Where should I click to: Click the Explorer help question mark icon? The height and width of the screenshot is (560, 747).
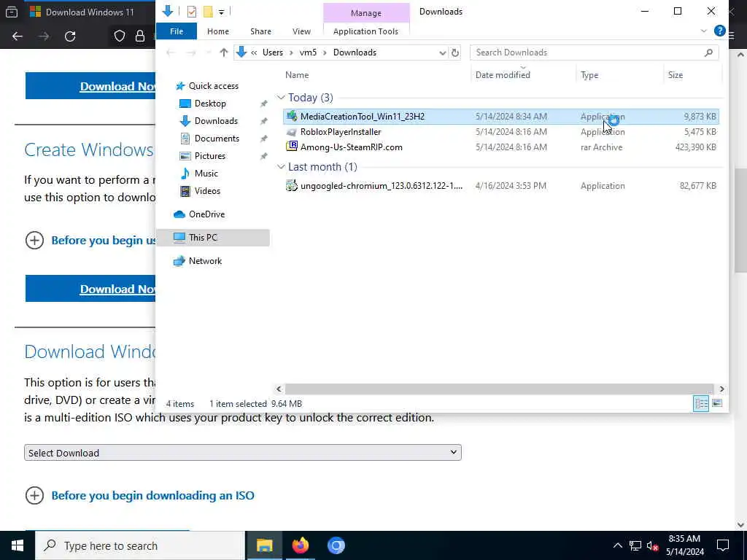[719, 31]
